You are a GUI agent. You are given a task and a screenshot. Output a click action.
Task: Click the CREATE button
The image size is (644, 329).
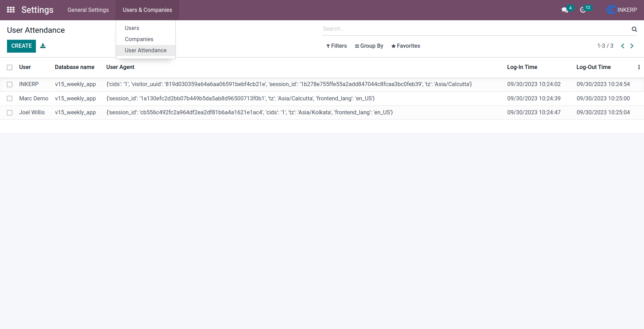pos(21,46)
